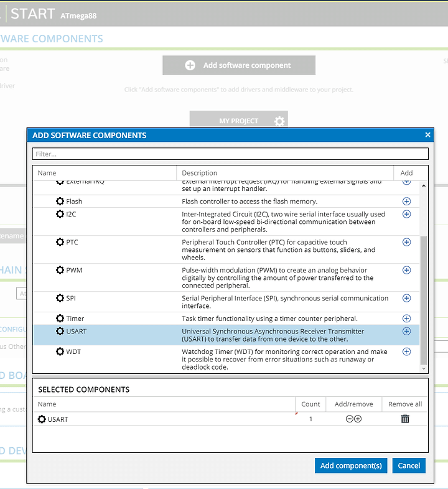Close the Add Software Components dialog
The image size is (448, 489).
427,135
